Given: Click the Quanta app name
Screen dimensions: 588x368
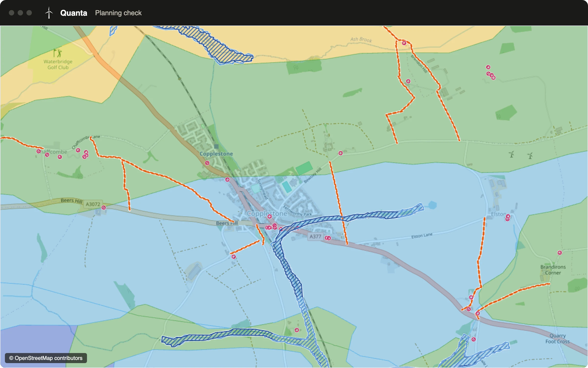Looking at the screenshot, I should click(x=74, y=13).
